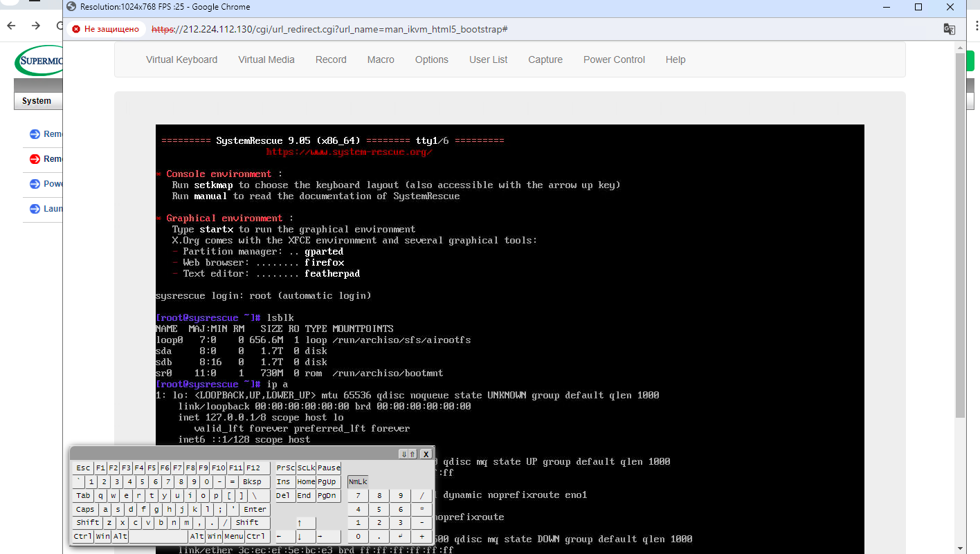Click the Enter key on virtual keyboard

click(x=255, y=509)
